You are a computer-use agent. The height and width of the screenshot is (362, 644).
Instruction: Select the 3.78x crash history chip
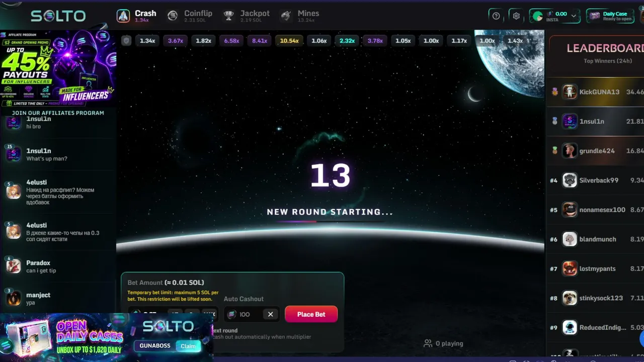tap(375, 41)
